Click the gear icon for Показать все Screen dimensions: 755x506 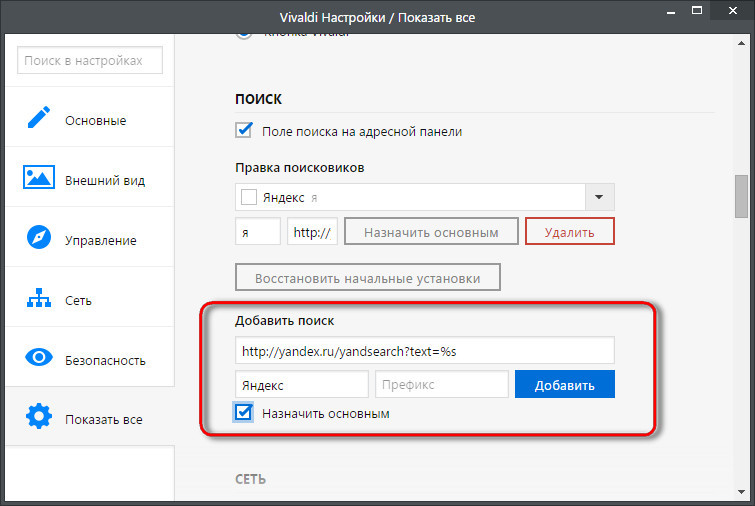point(39,416)
